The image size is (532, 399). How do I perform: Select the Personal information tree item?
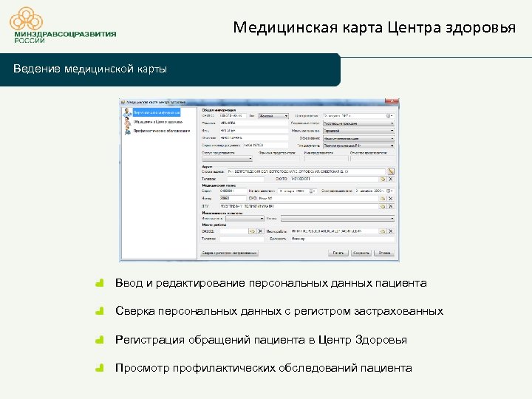(x=157, y=112)
